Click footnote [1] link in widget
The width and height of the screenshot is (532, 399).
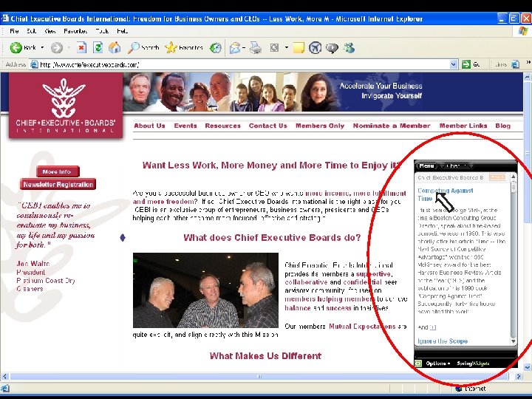[x=432, y=327]
